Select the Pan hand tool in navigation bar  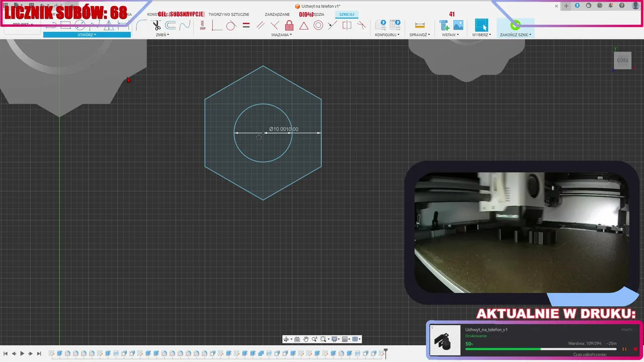click(x=305, y=339)
